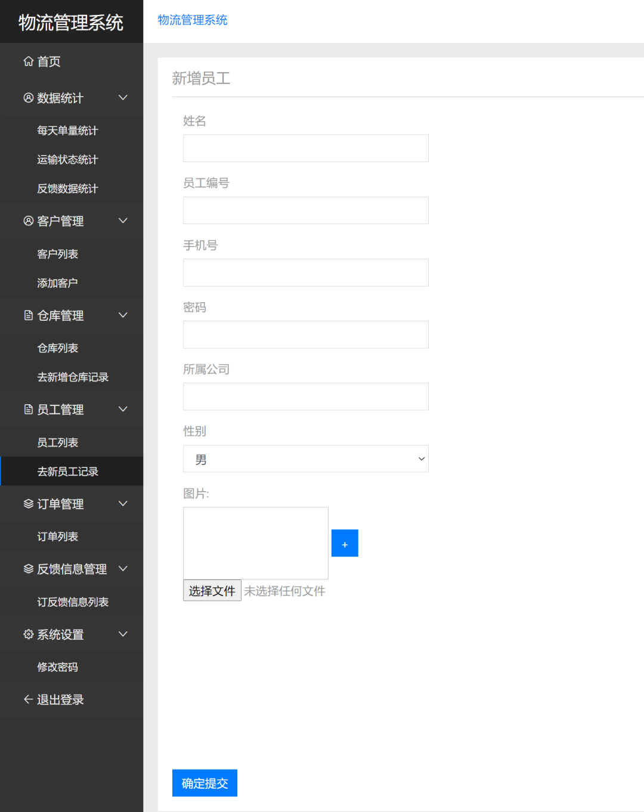Focus the 姓名 input field
644x812 pixels.
point(305,148)
